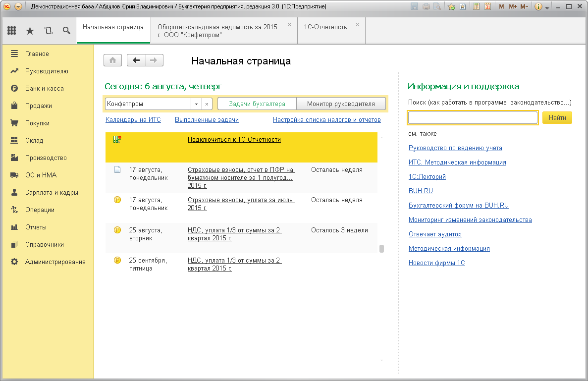
Task: Open the calendar icon showing 31
Action: click(x=487, y=7)
